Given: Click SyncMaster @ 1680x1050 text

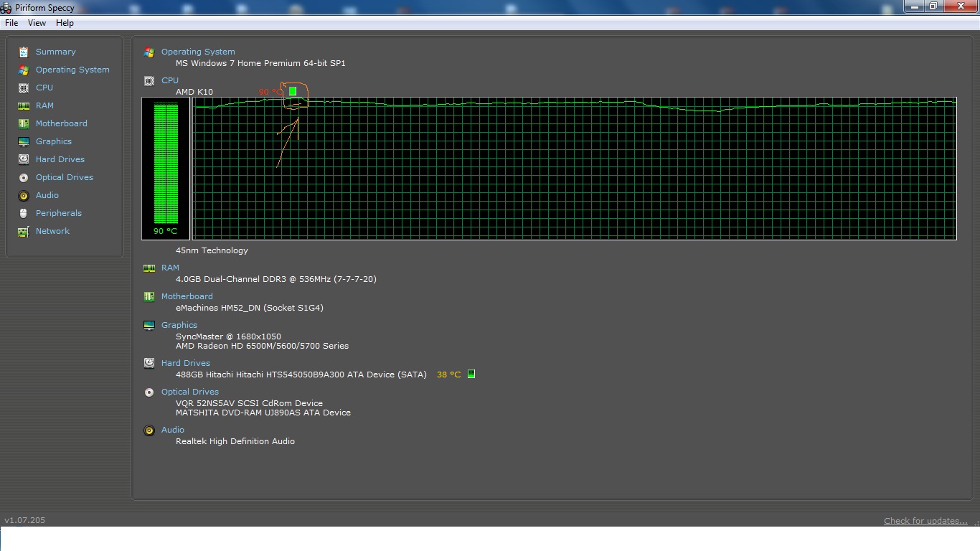Looking at the screenshot, I should pyautogui.click(x=228, y=336).
